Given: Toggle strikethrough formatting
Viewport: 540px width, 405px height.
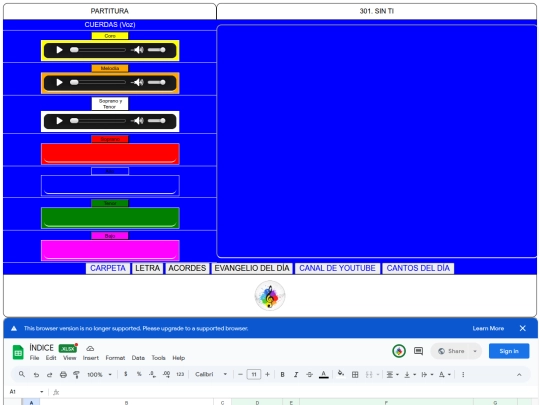Looking at the screenshot, I should pos(309,374).
